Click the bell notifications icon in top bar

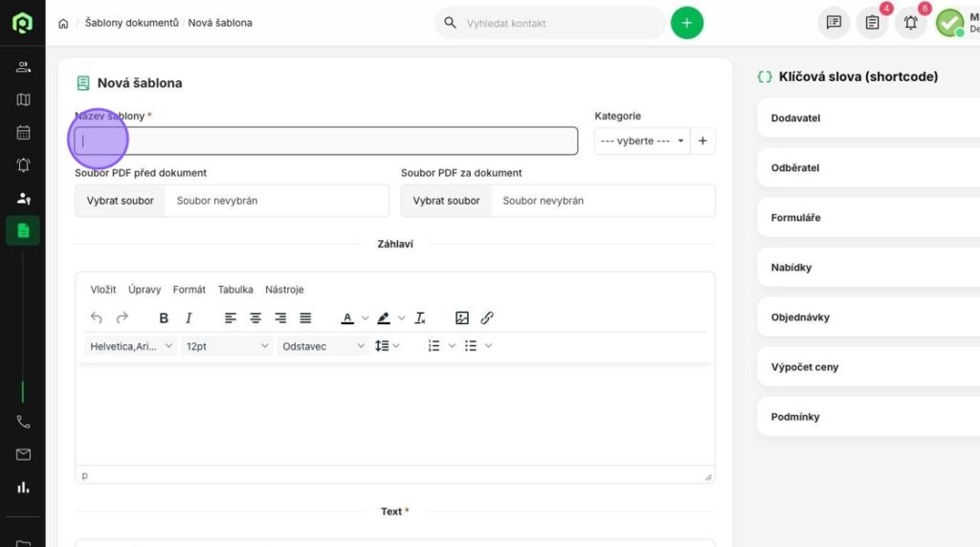(x=910, y=23)
